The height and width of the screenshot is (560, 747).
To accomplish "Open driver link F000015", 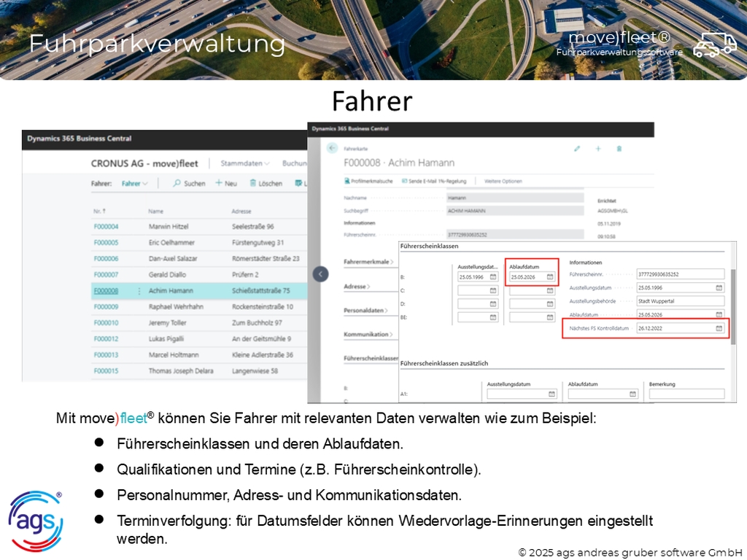I will pos(106,371).
